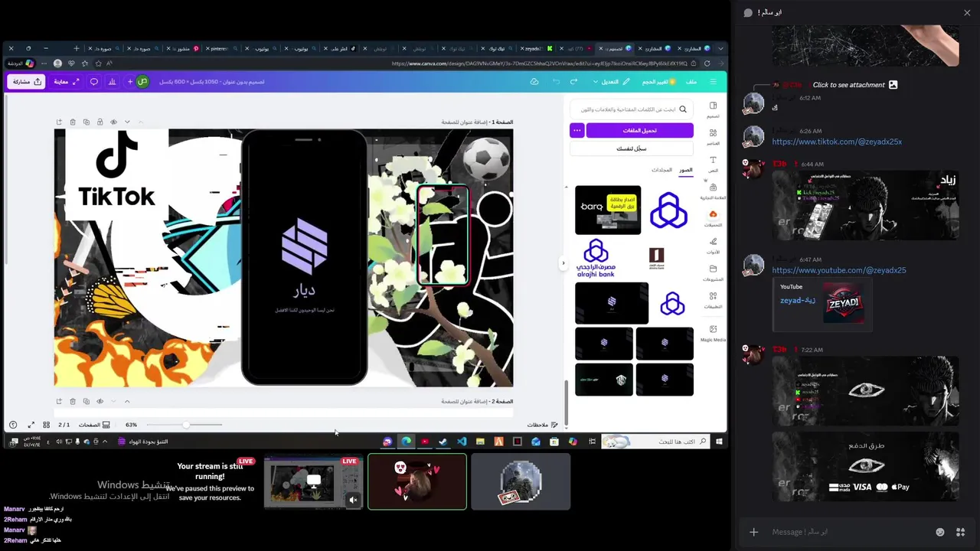Image resolution: width=980 pixels, height=551 pixels.
Task: Delete page 1 with the trash icon
Action: [x=73, y=122]
